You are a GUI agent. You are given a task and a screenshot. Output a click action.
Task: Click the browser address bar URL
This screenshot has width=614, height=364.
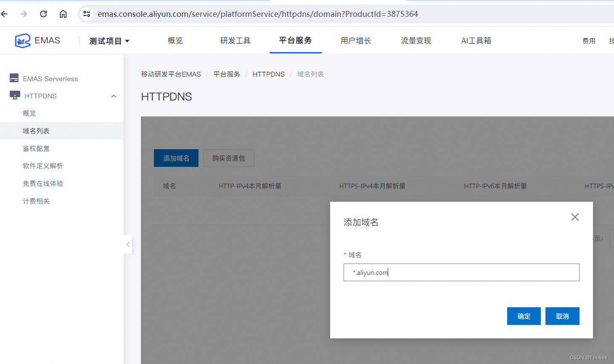click(x=258, y=14)
